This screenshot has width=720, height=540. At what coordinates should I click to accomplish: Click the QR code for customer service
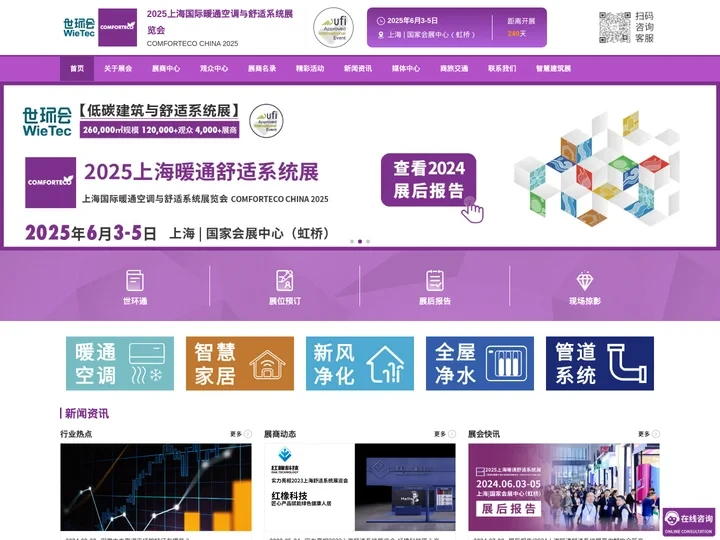point(614,28)
